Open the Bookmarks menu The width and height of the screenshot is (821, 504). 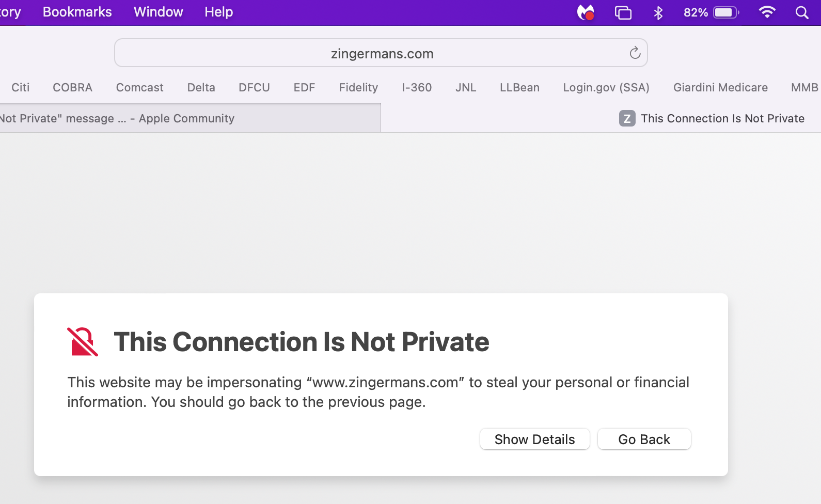click(x=77, y=12)
